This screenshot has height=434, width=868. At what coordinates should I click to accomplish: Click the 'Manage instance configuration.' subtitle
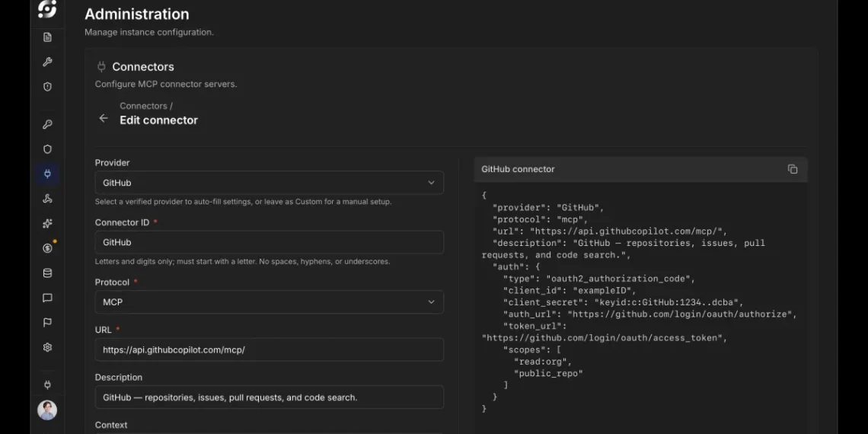click(149, 33)
